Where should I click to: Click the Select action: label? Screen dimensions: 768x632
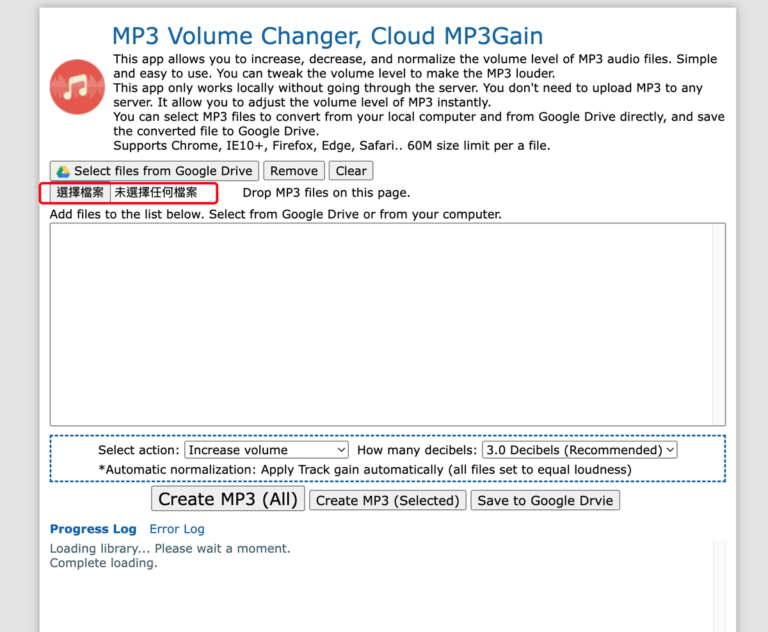pyautogui.click(x=139, y=450)
